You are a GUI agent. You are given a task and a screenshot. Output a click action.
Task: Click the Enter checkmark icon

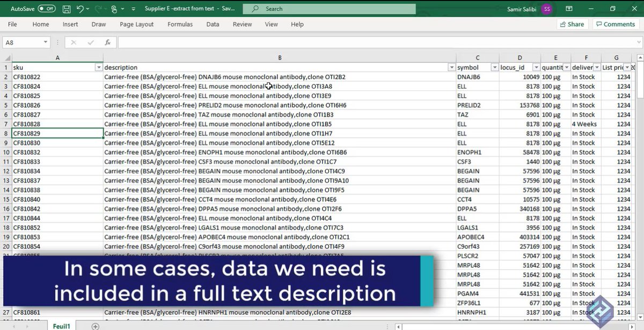click(91, 42)
